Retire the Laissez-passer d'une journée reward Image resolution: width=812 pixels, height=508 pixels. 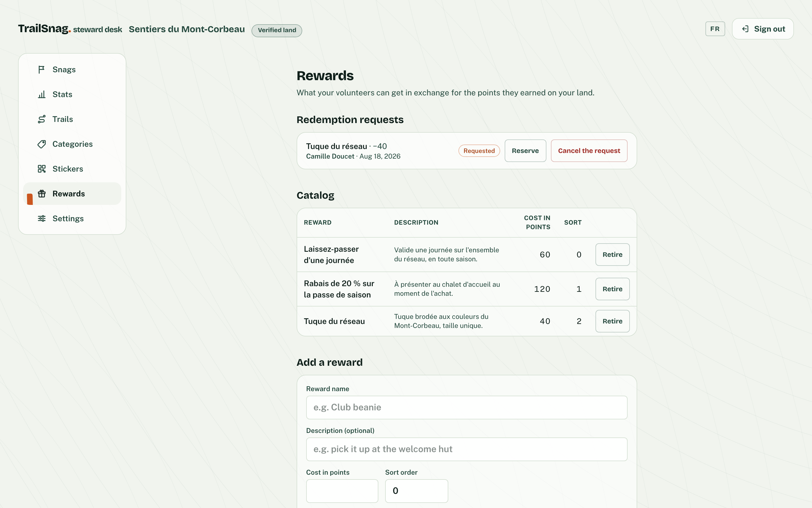(612, 255)
